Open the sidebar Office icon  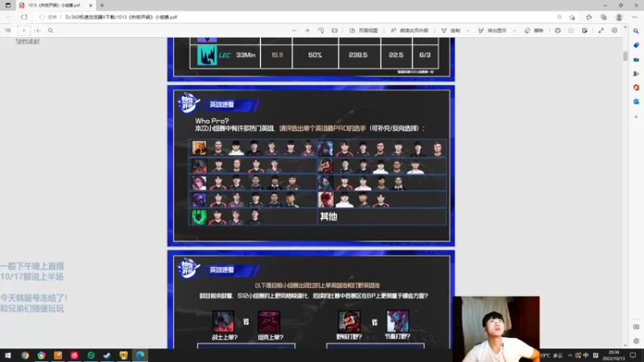(636, 88)
